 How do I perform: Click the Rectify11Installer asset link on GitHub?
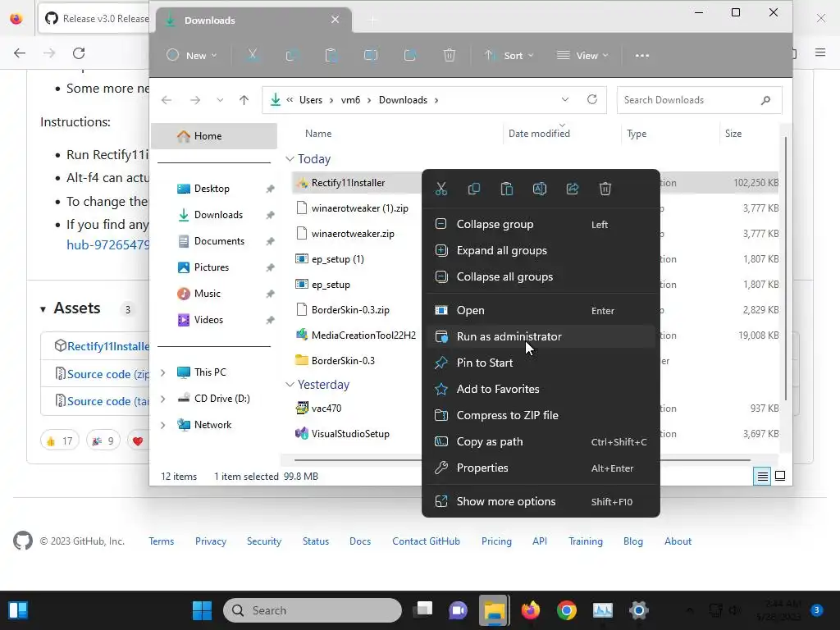(108, 346)
